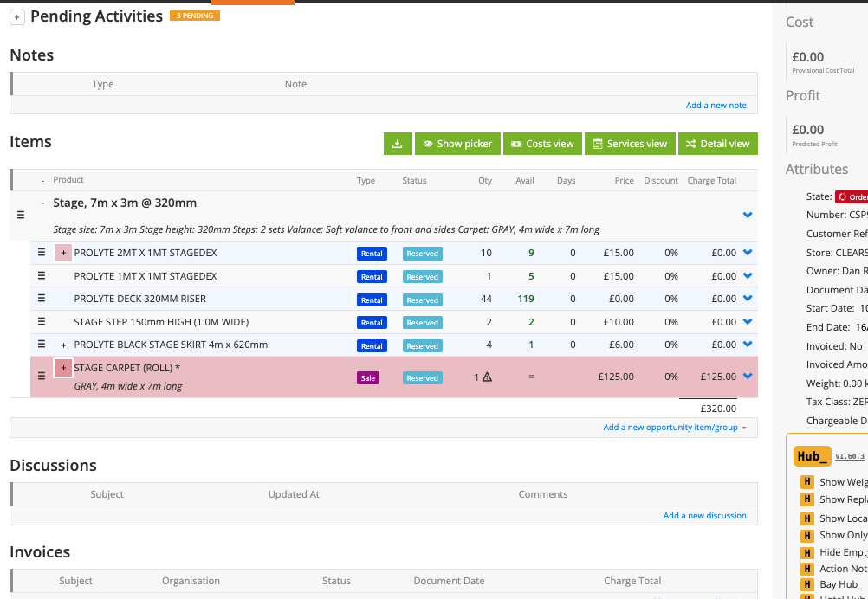Click the items total £320.00
Screen dimensions: 868x599
[x=718, y=409]
